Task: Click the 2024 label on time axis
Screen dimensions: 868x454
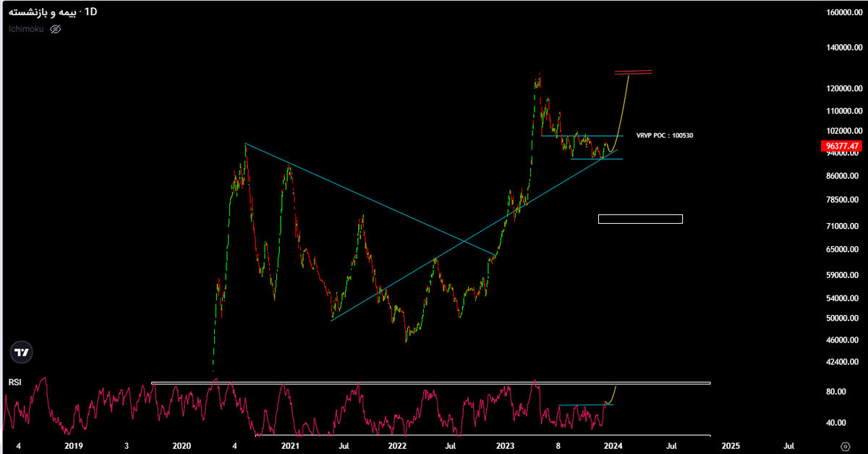Action: (613, 445)
